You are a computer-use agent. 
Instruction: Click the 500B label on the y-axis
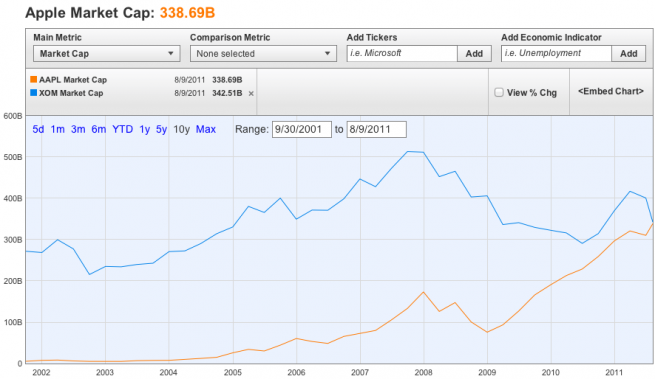(13, 157)
